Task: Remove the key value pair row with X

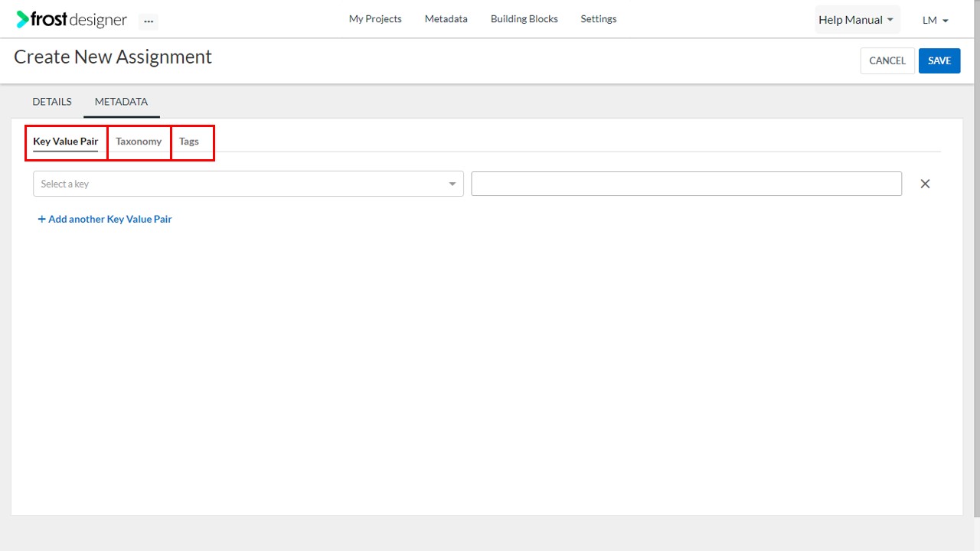Action: tap(925, 184)
